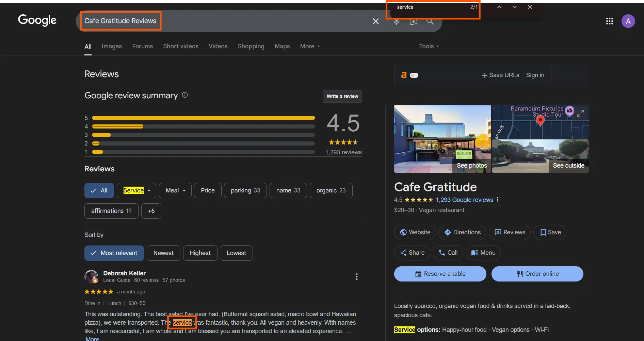
Task: Save Cafe Gratitude with Save button
Action: [550, 232]
